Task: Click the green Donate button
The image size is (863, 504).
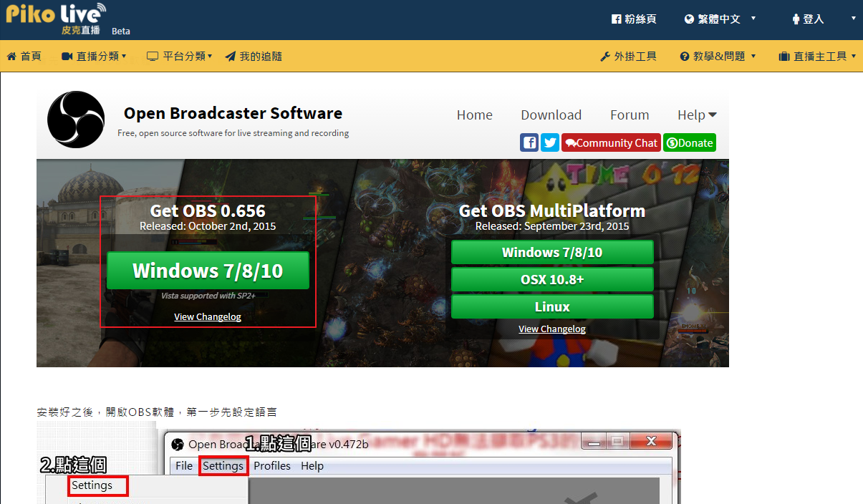Action: [x=689, y=142]
